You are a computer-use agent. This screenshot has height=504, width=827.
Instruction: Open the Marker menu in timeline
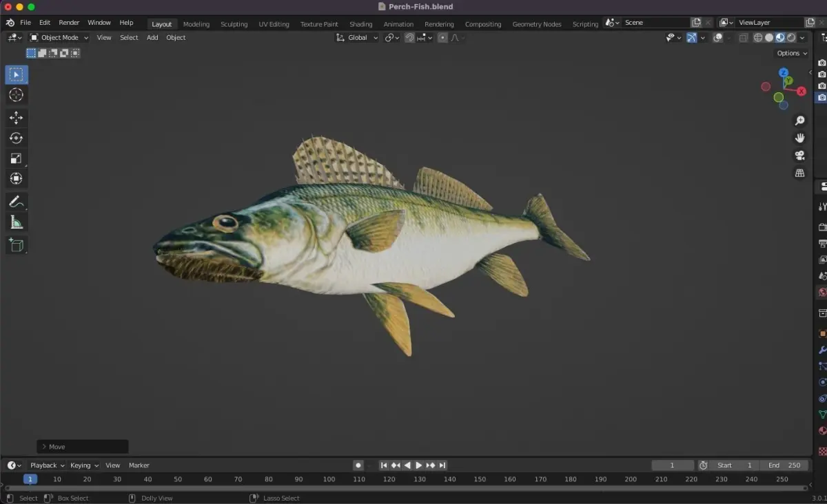pos(139,465)
